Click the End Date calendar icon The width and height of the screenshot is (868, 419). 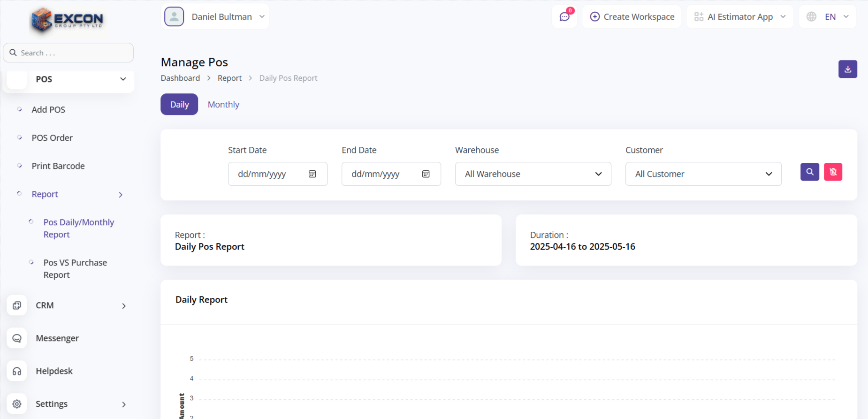pyautogui.click(x=426, y=174)
